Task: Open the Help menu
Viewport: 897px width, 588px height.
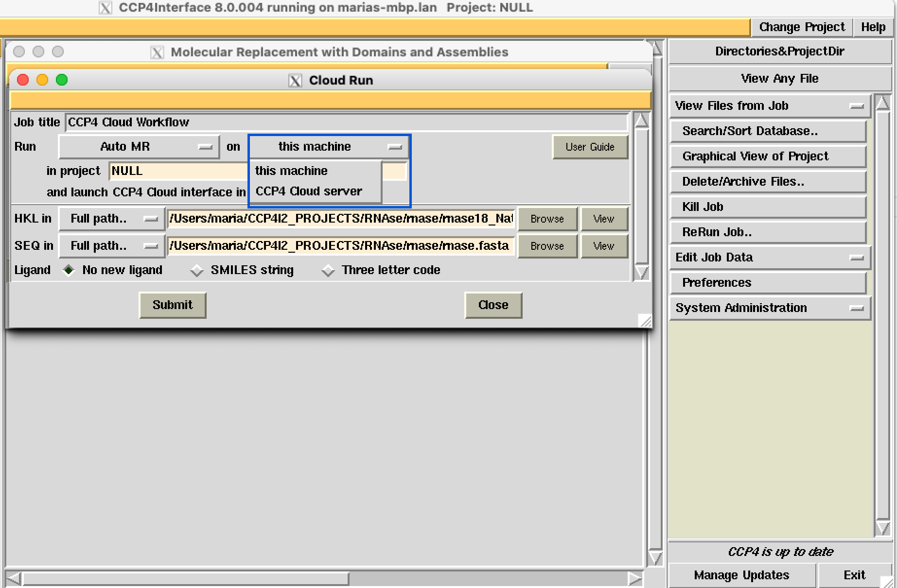Action: [873, 27]
